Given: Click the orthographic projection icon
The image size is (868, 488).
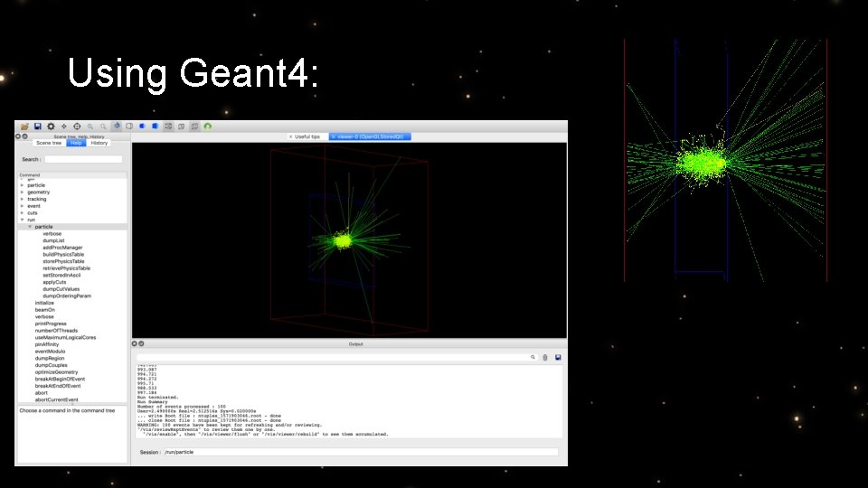Looking at the screenshot, I should (x=194, y=127).
